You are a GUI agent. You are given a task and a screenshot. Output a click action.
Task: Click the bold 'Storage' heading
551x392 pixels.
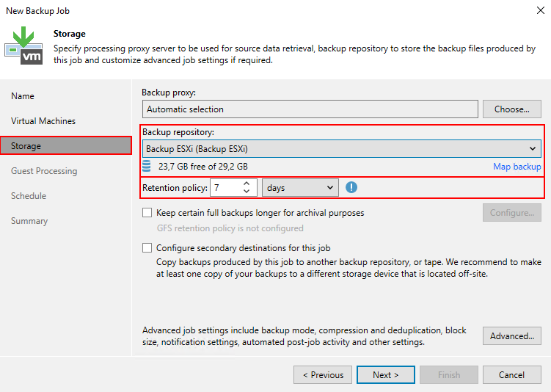69,34
